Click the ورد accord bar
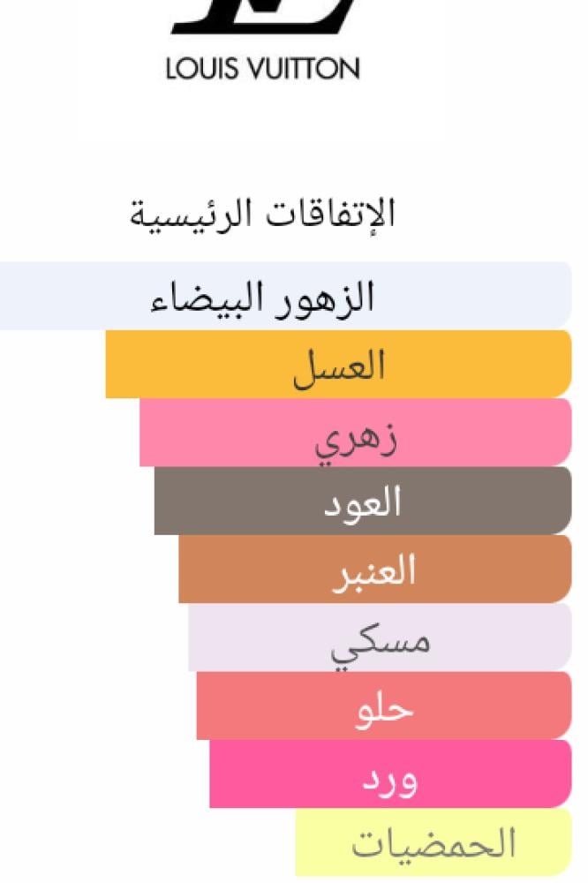The image size is (588, 883). click(x=390, y=774)
